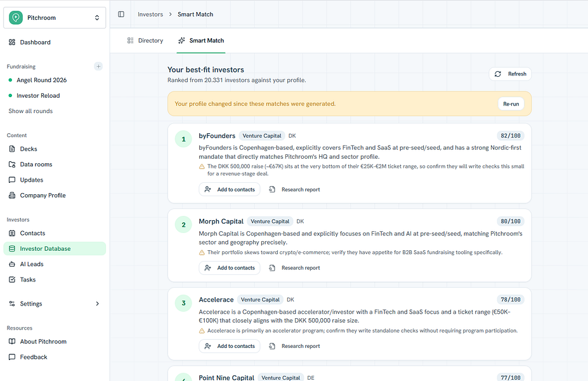This screenshot has width=588, height=381.
Task: Select Investor Database in the sidebar
Action: (55, 248)
